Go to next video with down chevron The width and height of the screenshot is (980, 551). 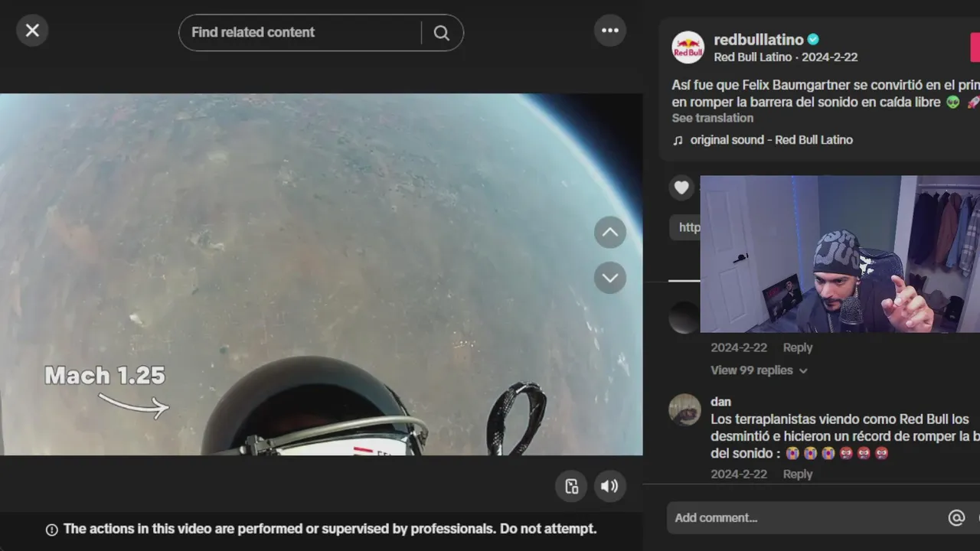[x=610, y=278]
